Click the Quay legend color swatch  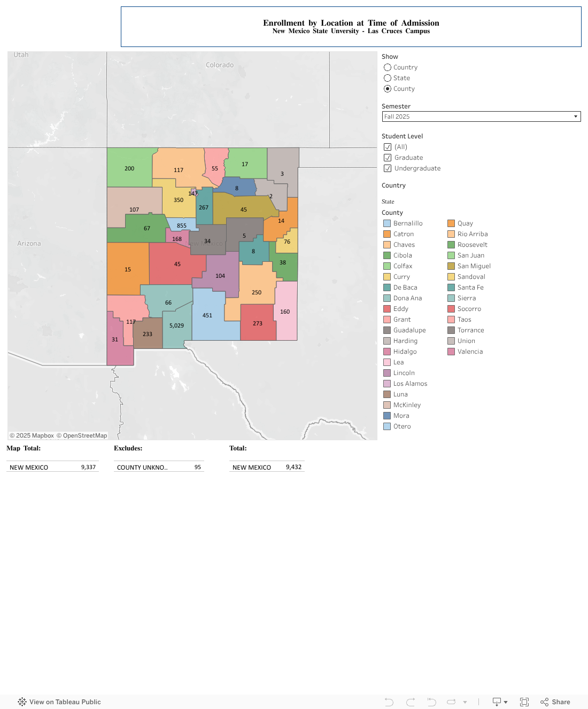point(451,223)
